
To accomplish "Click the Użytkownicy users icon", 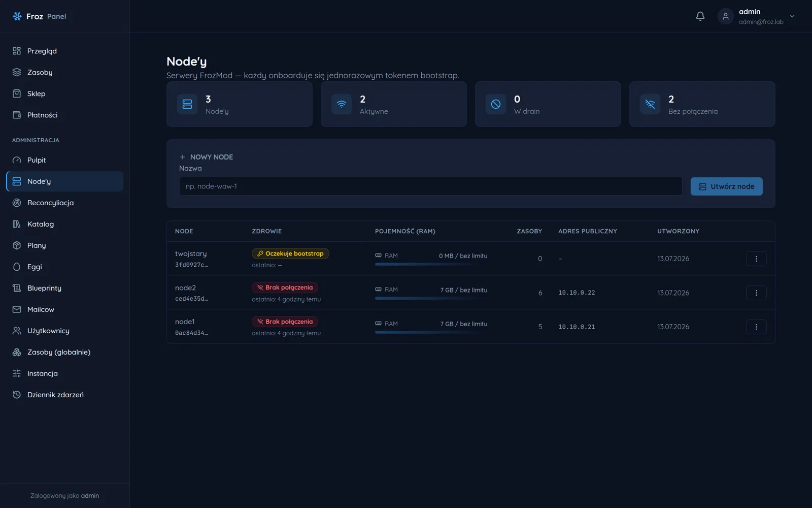I will [x=17, y=331].
